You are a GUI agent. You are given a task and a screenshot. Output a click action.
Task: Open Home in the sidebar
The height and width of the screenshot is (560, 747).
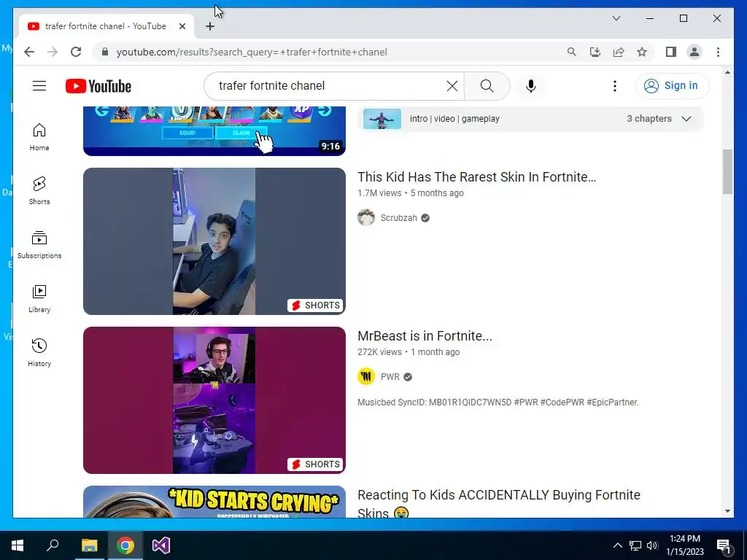coord(39,137)
